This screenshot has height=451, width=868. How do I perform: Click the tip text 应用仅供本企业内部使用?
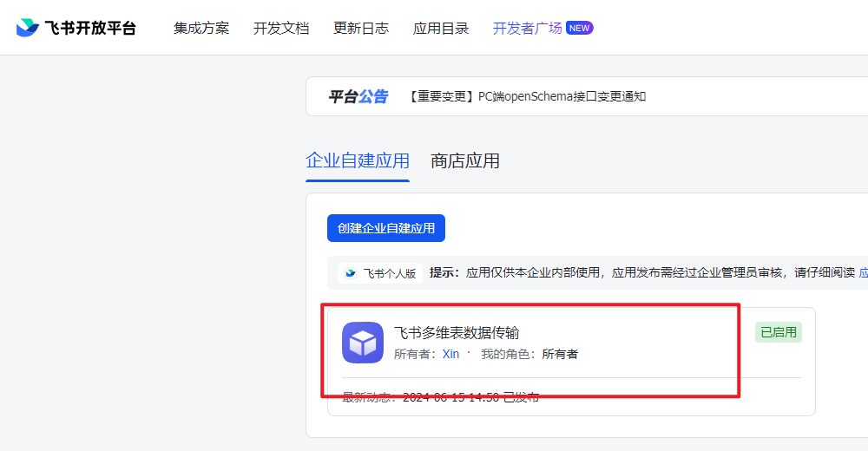click(533, 273)
